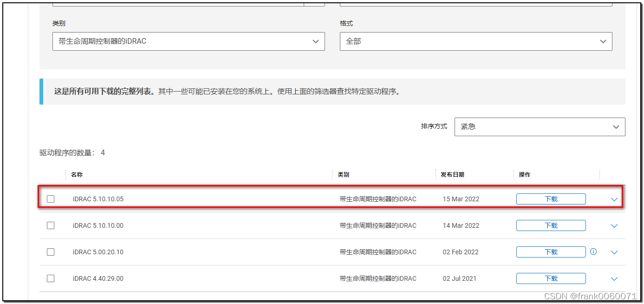Image resolution: width=644 pixels, height=304 pixels.
Task: Check the box for iDRAC 5.10.10.05
Action: tap(51, 199)
